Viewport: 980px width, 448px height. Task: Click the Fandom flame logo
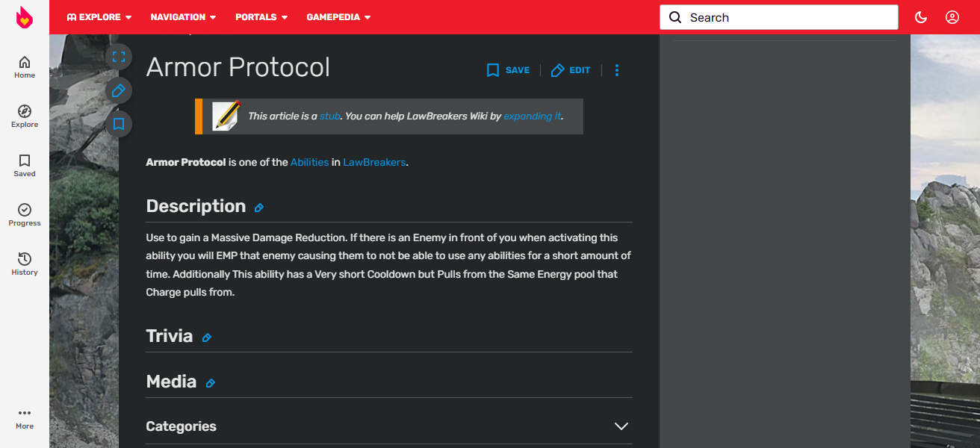[x=25, y=17]
